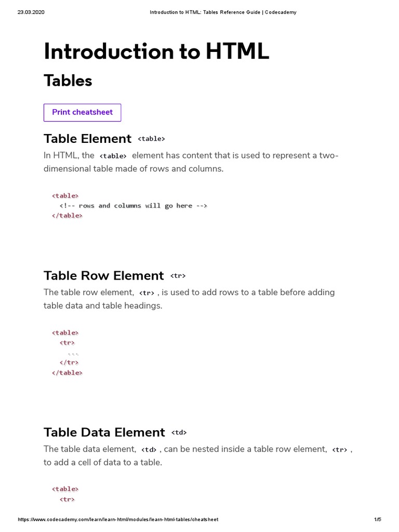
Task: Click the inline <td> code in the Table Data paragraph
Action: click(x=149, y=449)
